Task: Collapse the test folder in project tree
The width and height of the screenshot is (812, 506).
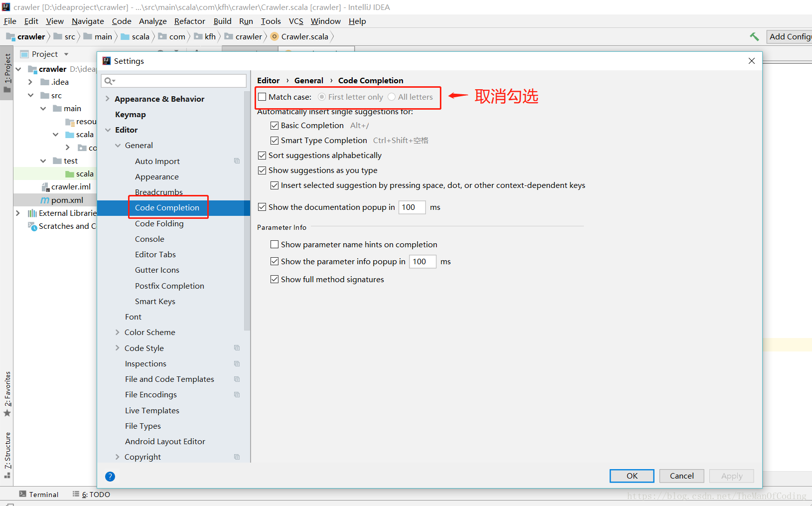Action: (43, 161)
